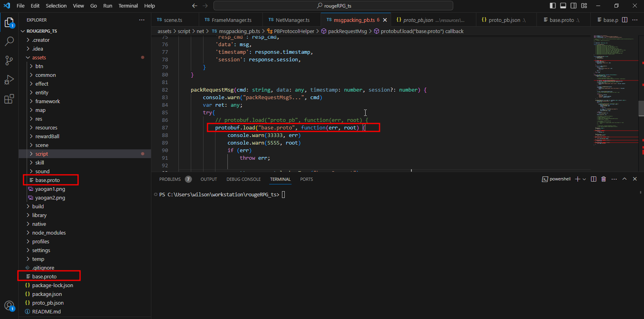This screenshot has width=644, height=319.
Task: Toggle the bottom panel layout button
Action: pyautogui.click(x=563, y=6)
